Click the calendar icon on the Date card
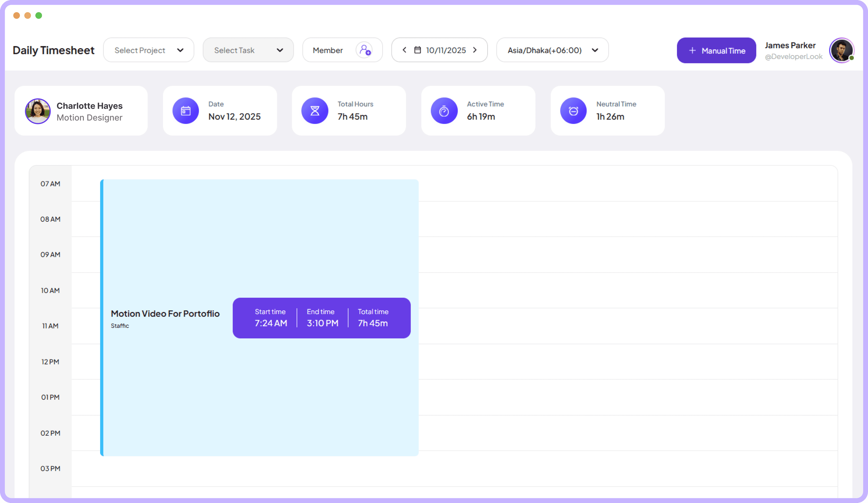This screenshot has width=868, height=503. (x=185, y=111)
